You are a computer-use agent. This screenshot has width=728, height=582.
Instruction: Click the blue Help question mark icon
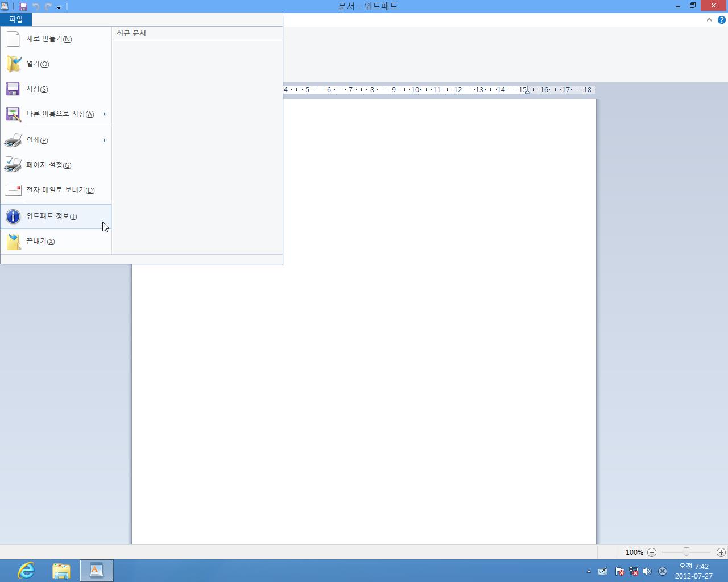(x=722, y=20)
